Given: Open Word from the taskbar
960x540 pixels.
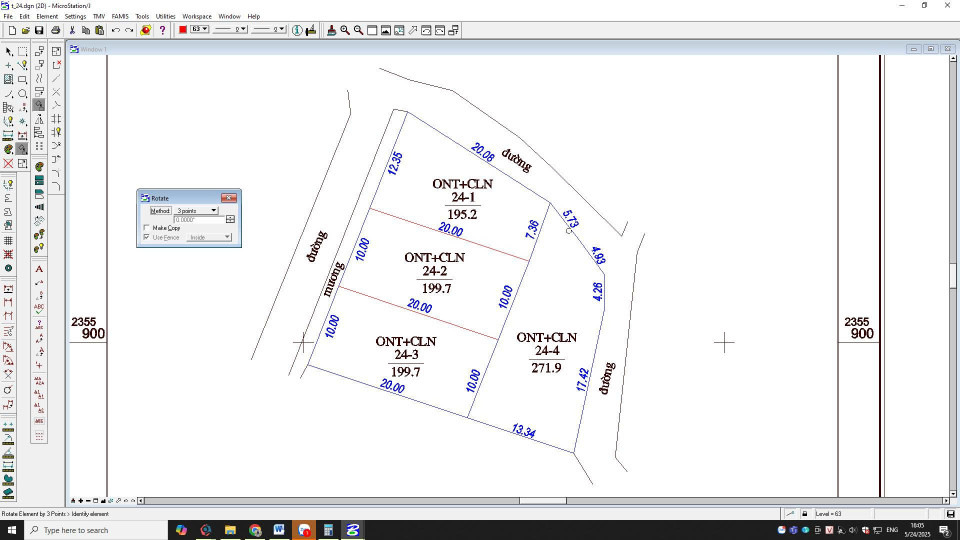Looking at the screenshot, I should pos(279,530).
